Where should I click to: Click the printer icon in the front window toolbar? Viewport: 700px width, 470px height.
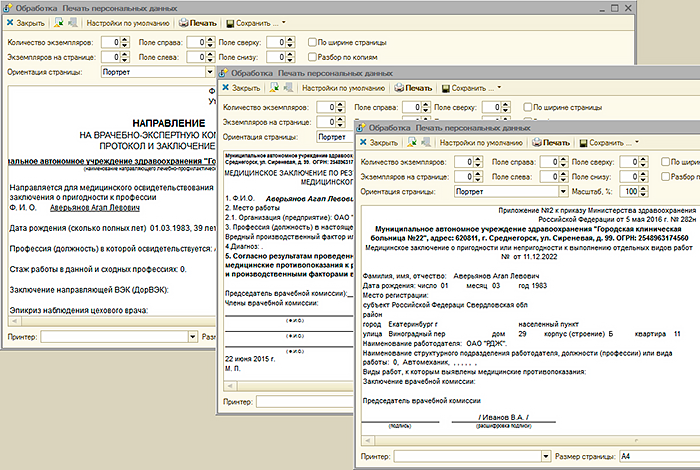pyautogui.click(x=536, y=143)
